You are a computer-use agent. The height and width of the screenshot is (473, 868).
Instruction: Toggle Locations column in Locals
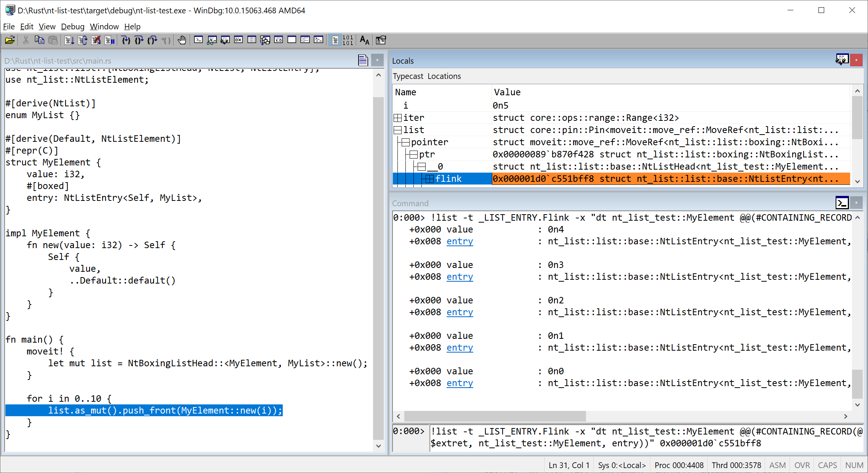pos(444,76)
